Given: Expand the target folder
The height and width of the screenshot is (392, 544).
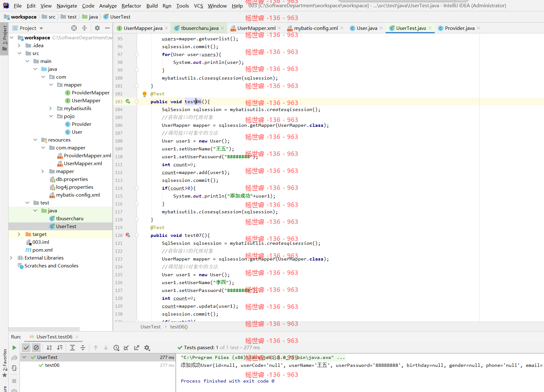Looking at the screenshot, I should (x=19, y=234).
